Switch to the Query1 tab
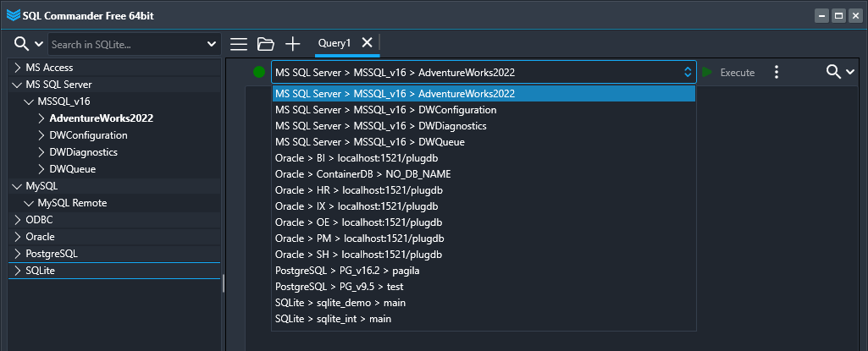 pos(334,43)
